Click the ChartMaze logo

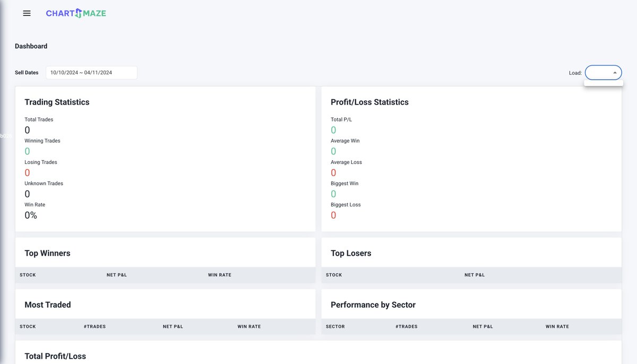click(76, 13)
